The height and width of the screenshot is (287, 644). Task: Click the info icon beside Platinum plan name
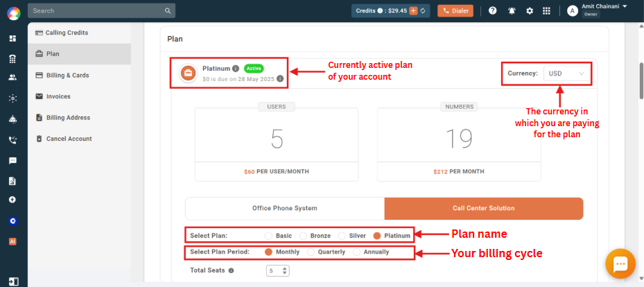(236, 69)
